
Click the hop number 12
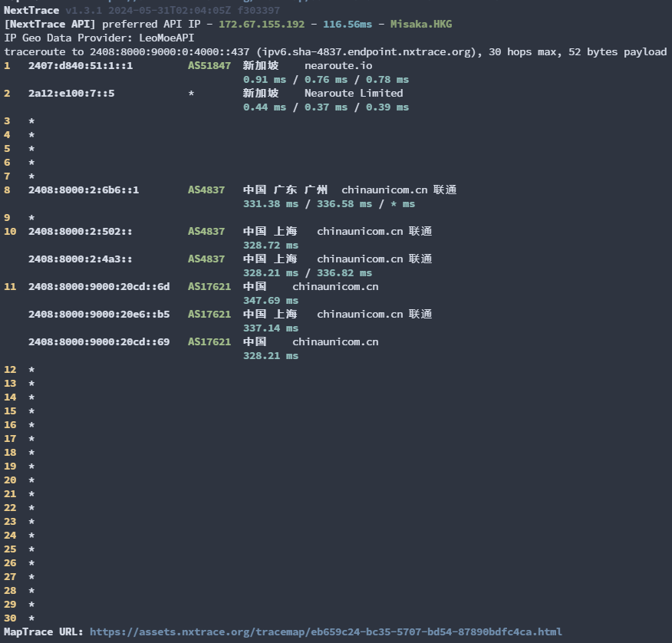pos(10,370)
